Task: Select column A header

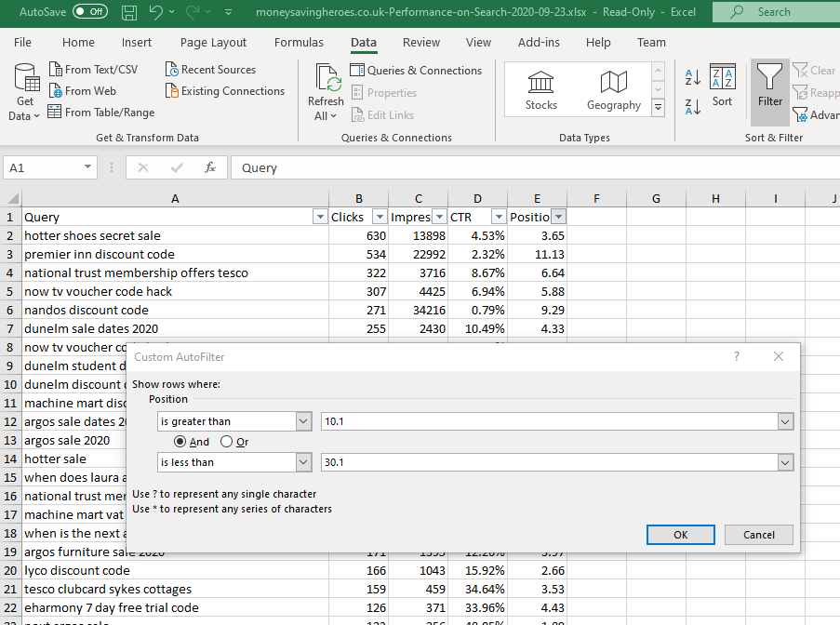Action: coord(175,199)
